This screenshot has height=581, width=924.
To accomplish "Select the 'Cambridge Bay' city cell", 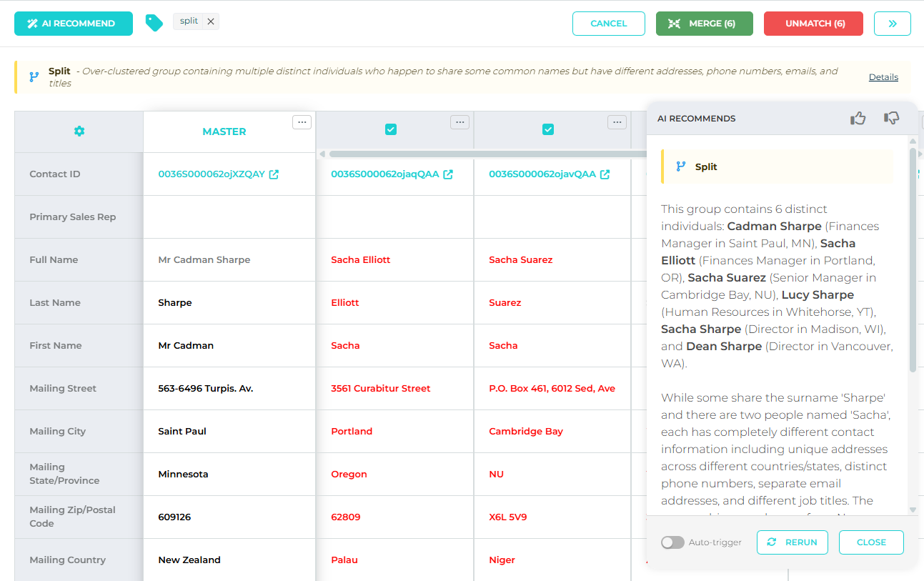I will click(x=552, y=432).
